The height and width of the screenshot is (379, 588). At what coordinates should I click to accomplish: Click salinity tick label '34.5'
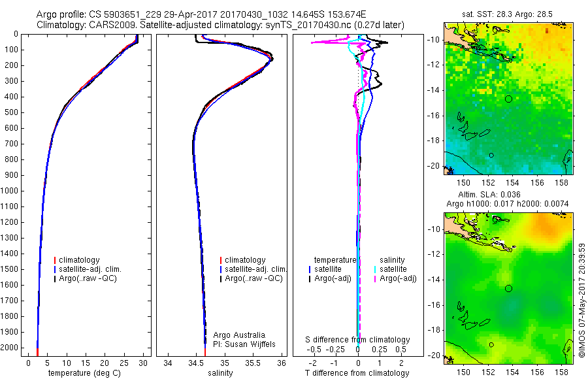click(196, 363)
